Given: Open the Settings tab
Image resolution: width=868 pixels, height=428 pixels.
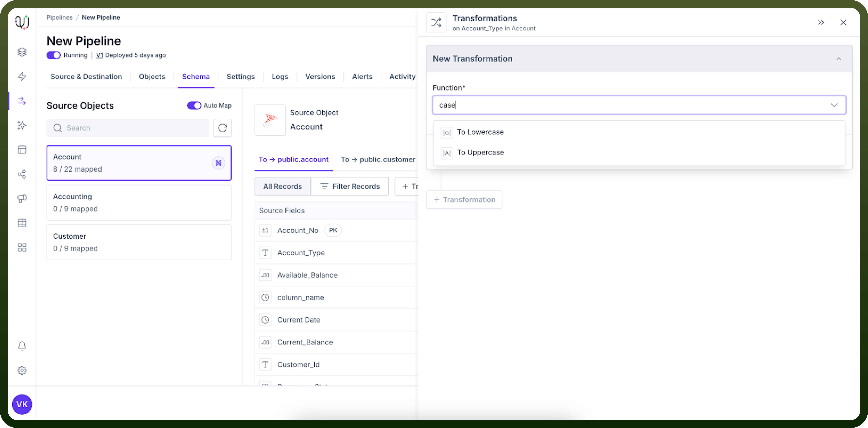Looking at the screenshot, I should tap(241, 77).
